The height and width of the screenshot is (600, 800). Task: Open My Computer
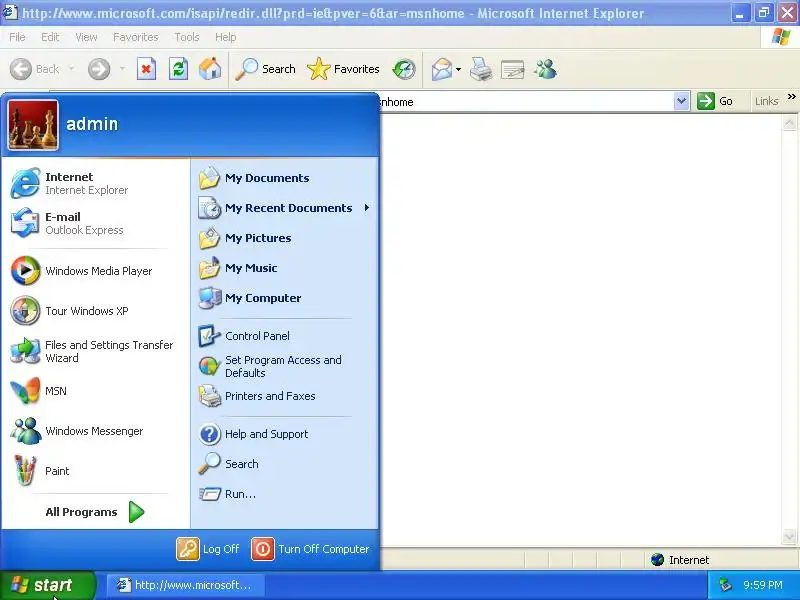[285, 298]
